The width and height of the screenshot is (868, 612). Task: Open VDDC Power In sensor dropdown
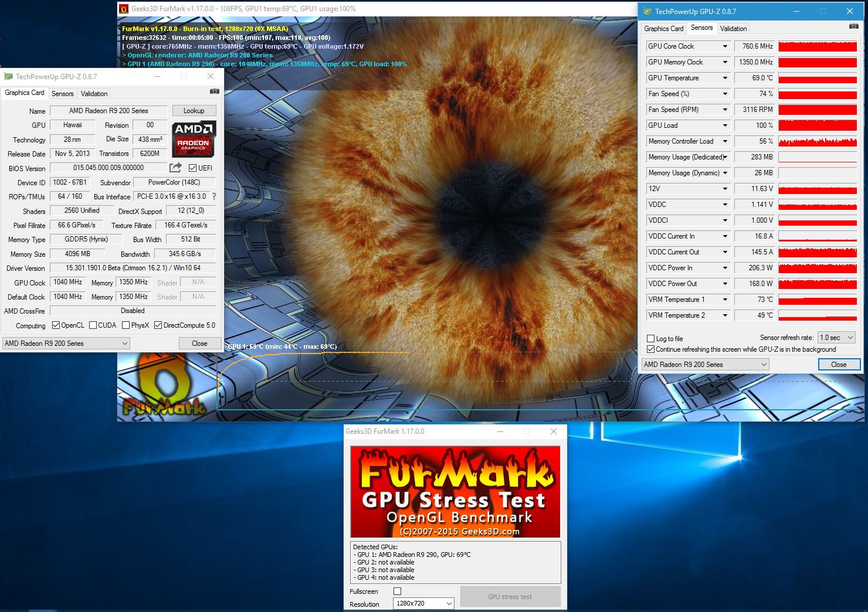click(x=725, y=268)
